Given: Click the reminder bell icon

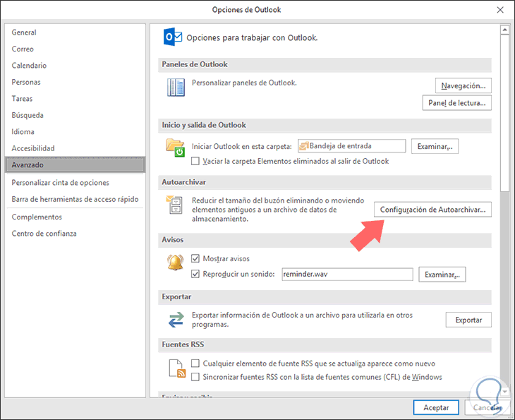Looking at the screenshot, I should pyautogui.click(x=176, y=263).
